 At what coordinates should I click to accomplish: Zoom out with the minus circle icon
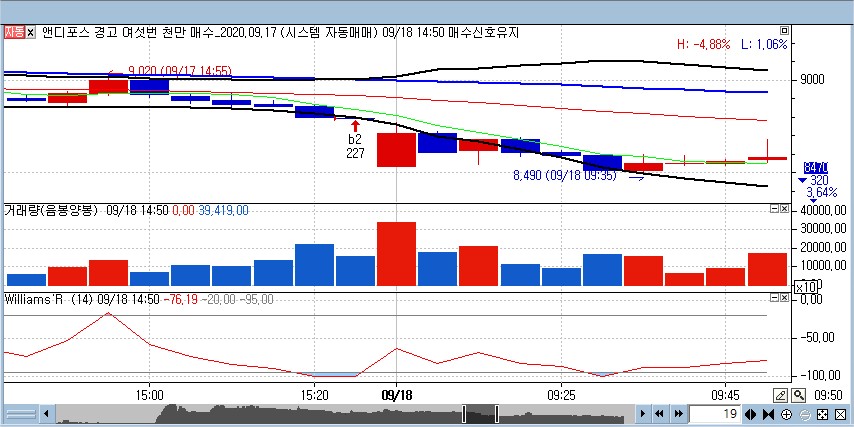[803, 414]
